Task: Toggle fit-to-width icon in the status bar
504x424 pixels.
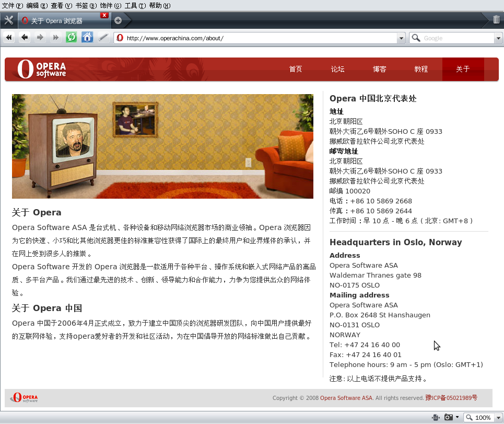Action: click(x=436, y=417)
